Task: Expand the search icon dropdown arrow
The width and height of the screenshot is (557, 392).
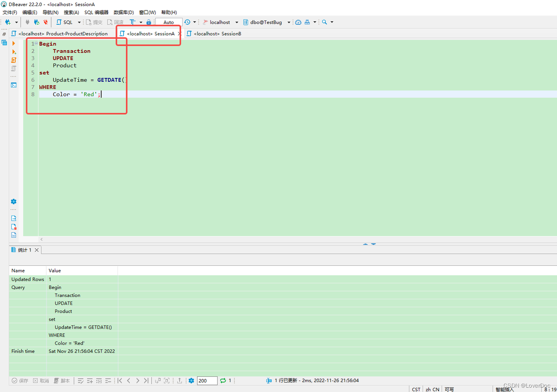Action: click(332, 22)
